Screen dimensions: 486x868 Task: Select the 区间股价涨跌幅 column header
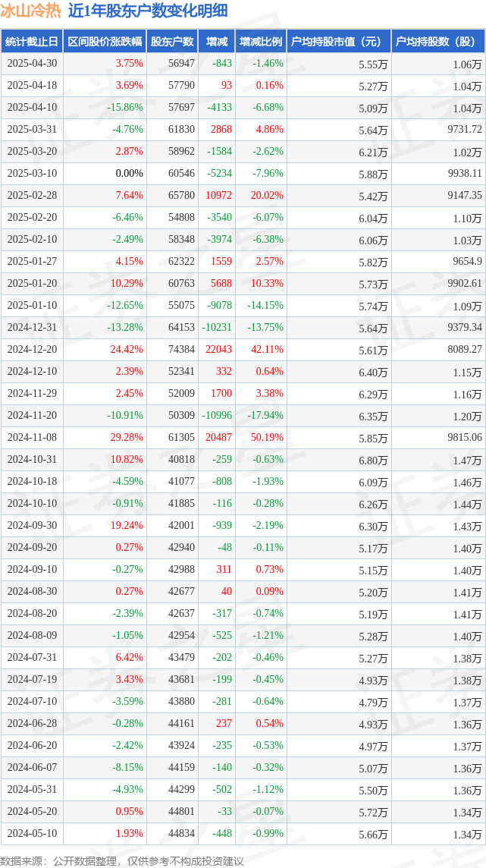[x=105, y=42]
